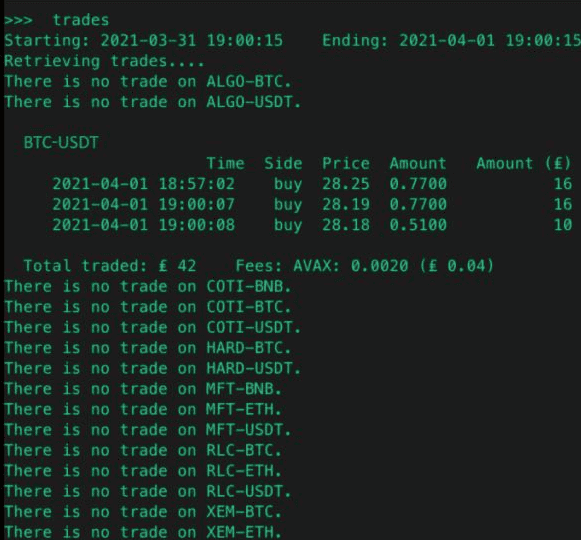Click the ALGO-USDT no trade line
Screen dimensions: 581x540
click(x=152, y=102)
